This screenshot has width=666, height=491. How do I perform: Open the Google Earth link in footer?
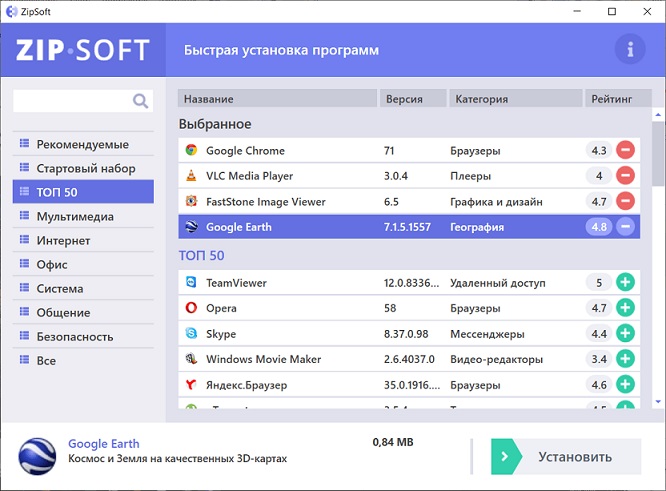[104, 443]
